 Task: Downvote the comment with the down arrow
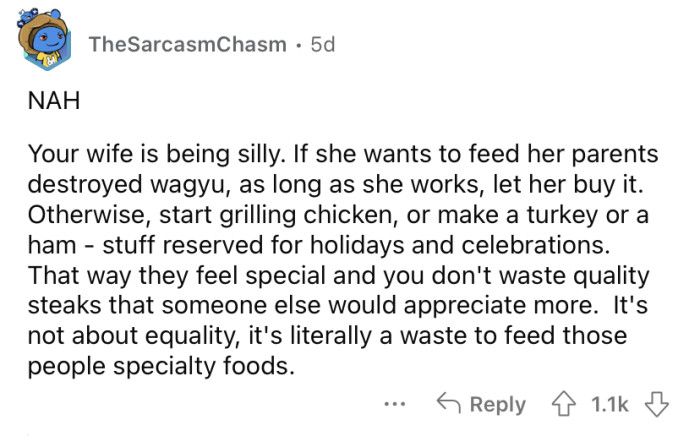[x=654, y=404]
